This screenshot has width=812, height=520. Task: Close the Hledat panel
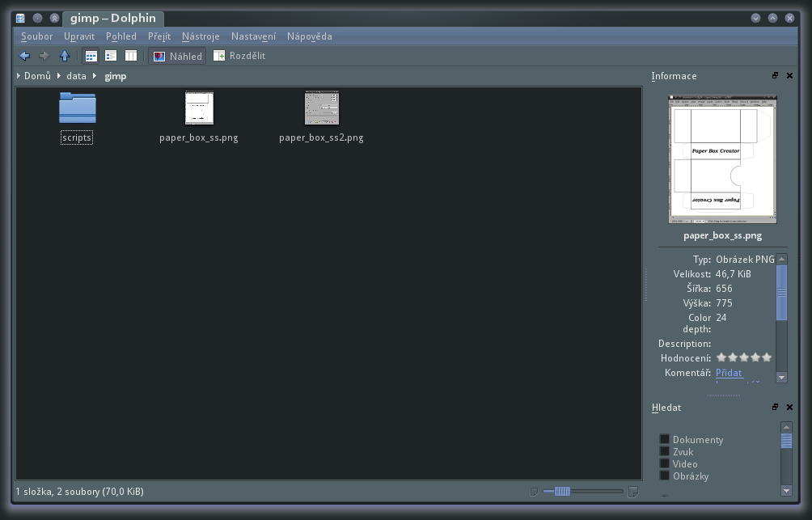[x=789, y=407]
